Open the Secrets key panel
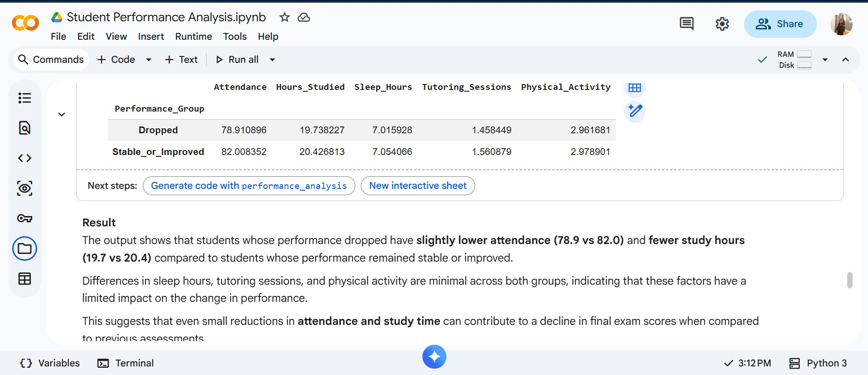Image resolution: width=868 pixels, height=375 pixels. 24,219
